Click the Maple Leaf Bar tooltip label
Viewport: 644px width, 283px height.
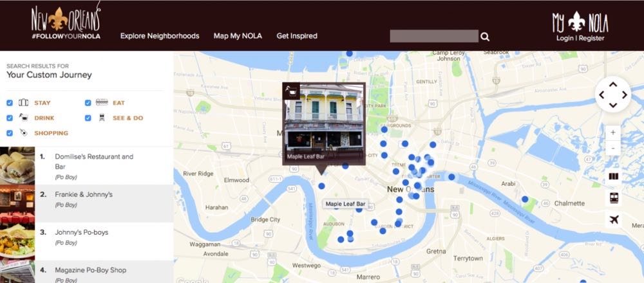pyautogui.click(x=345, y=204)
